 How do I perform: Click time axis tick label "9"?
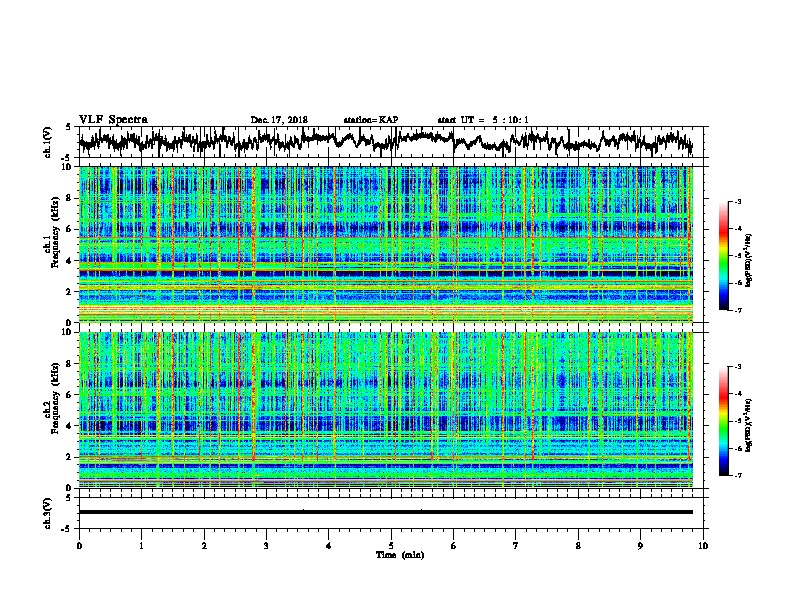pos(640,546)
